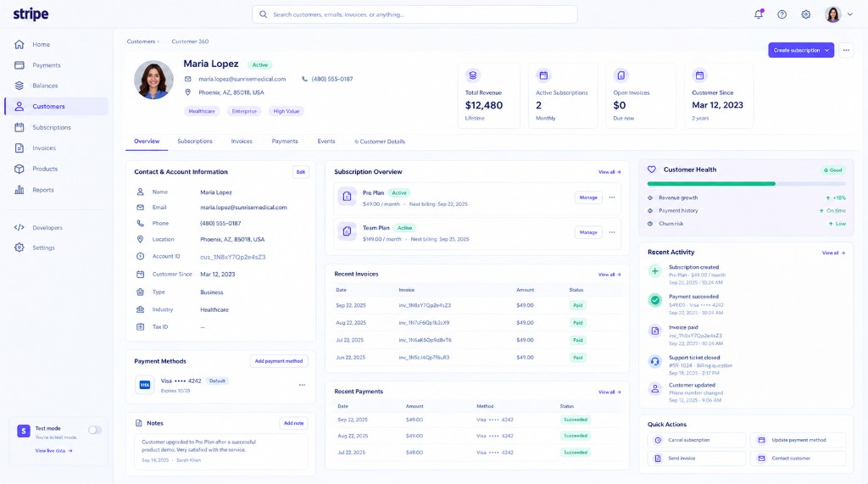This screenshot has height=484, width=868.
Task: Open the more options button beside Create subscription
Action: [846, 50]
